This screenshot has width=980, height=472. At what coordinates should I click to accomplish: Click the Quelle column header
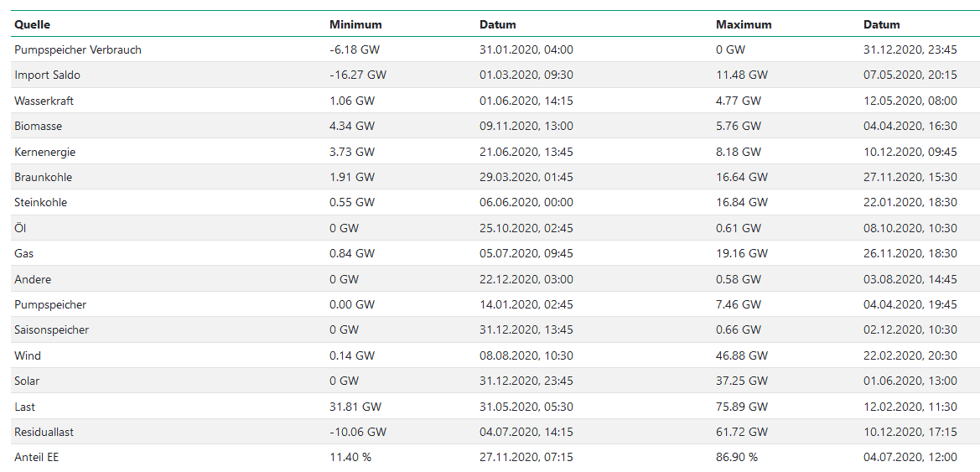point(32,25)
